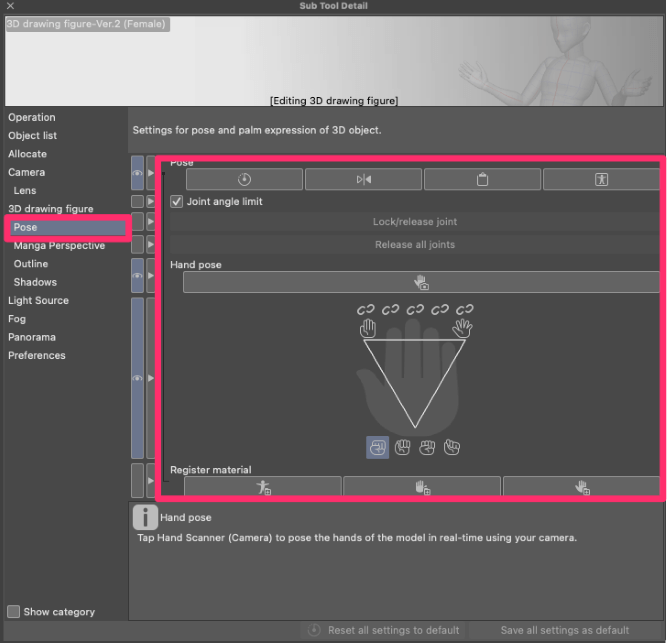
Task: Select the second fist pose preset
Action: click(x=402, y=447)
